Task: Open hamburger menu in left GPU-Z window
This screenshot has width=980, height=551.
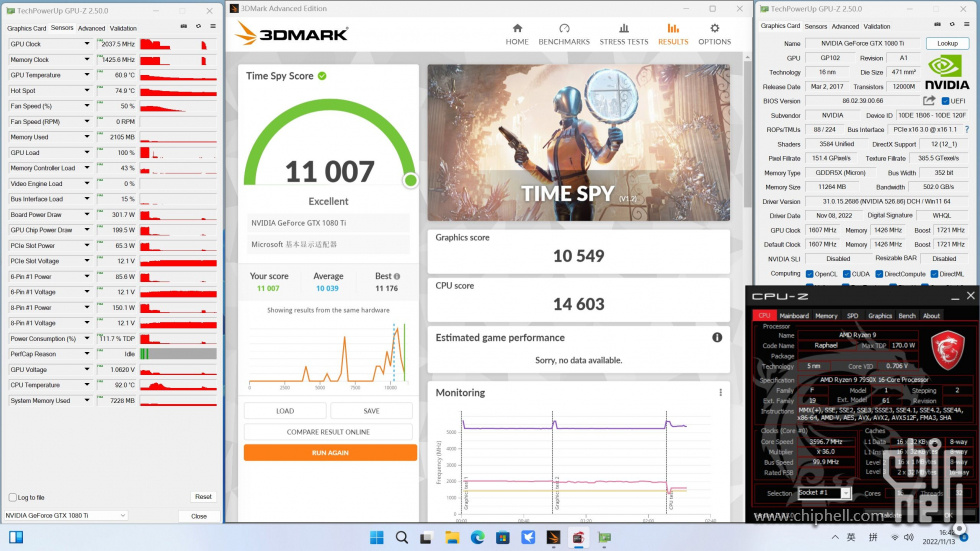Action: 213,26
